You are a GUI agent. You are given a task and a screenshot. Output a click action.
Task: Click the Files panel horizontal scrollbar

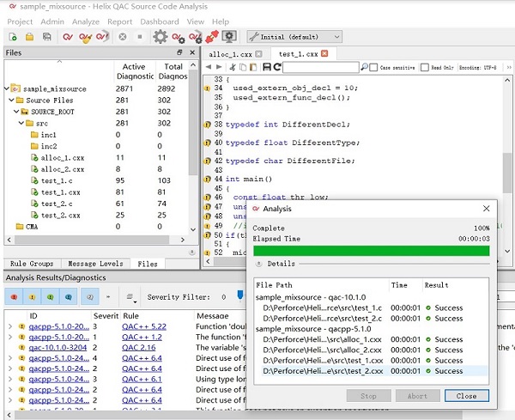point(91,240)
